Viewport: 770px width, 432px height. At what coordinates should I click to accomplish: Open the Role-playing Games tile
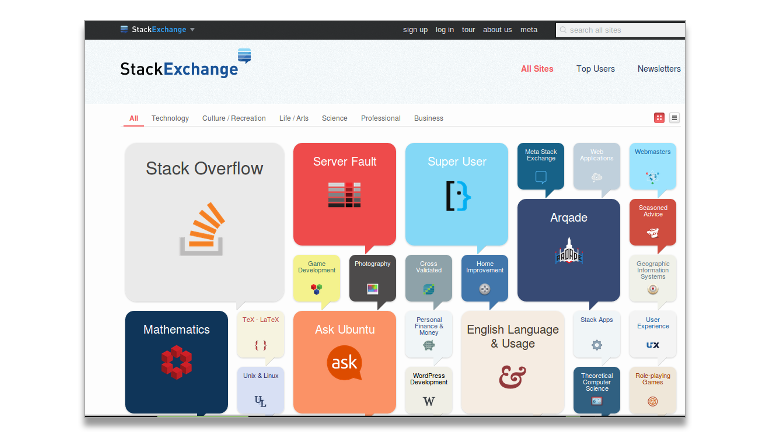coord(652,390)
